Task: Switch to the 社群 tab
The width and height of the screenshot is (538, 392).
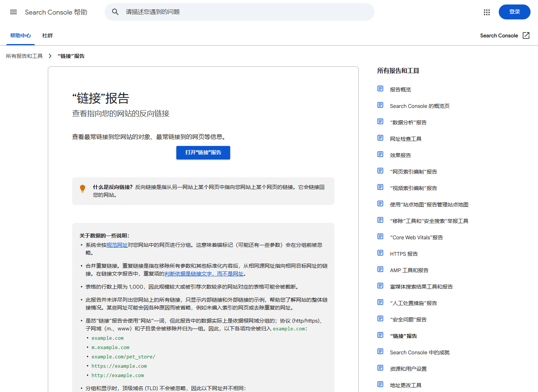Action: 47,36
